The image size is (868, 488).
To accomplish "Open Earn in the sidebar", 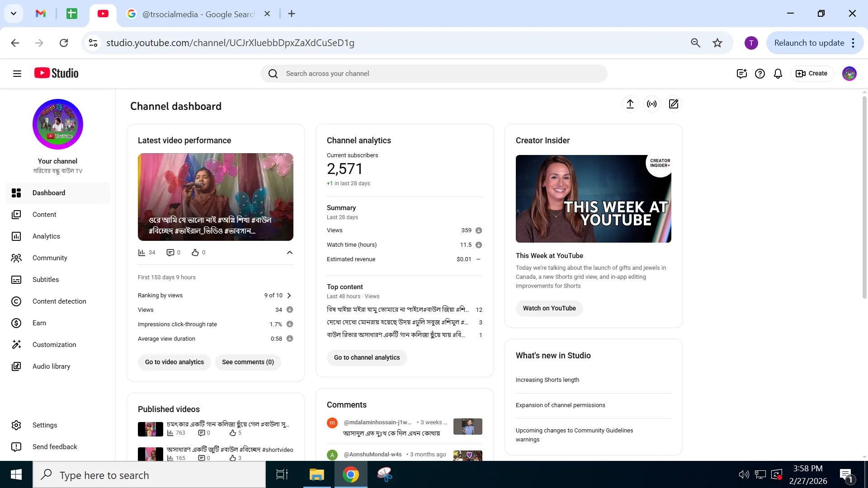I will tap(58, 323).
